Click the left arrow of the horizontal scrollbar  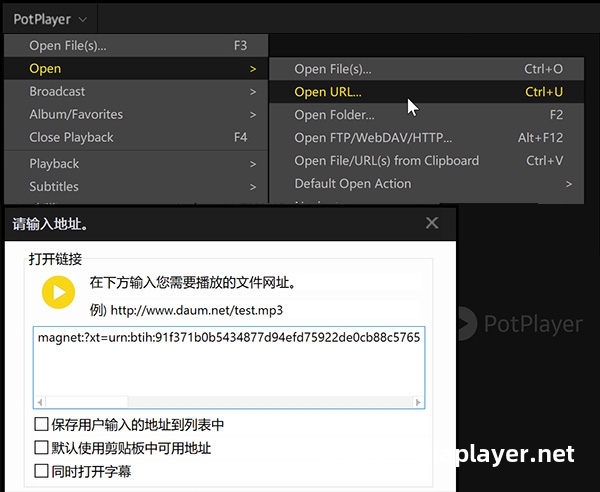(x=40, y=402)
